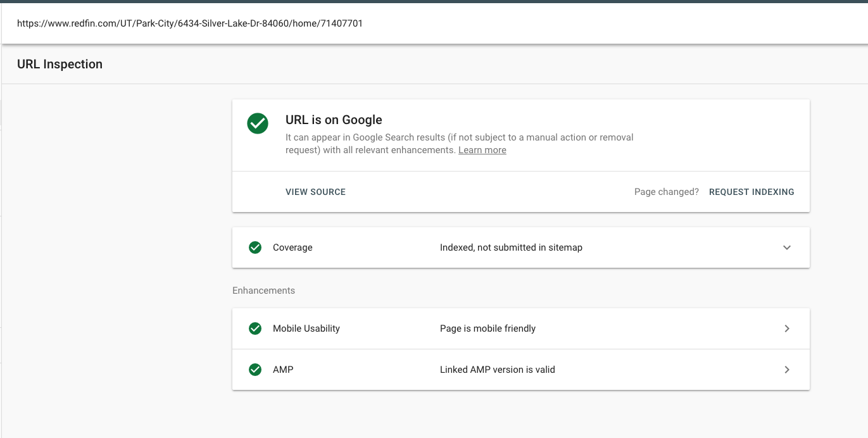Expand the Coverage row with the down chevron

tap(787, 247)
